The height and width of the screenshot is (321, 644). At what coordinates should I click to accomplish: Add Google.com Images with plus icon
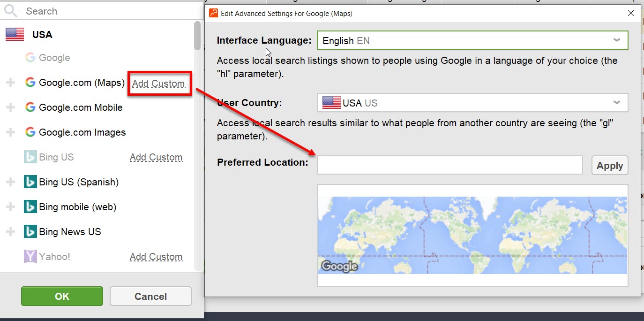(x=10, y=132)
